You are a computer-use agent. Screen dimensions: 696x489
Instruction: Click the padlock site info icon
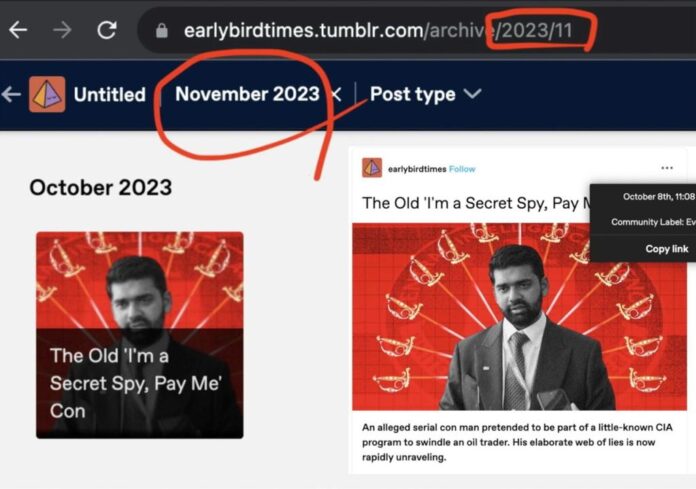point(162,31)
